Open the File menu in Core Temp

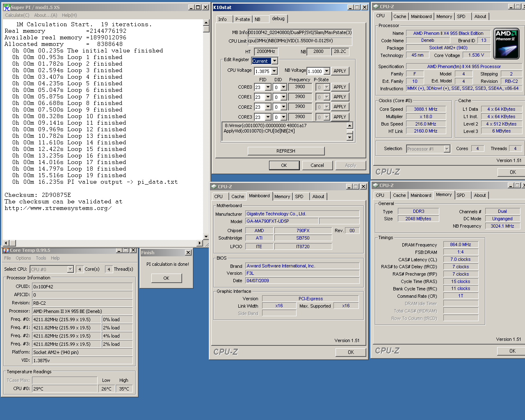tap(7, 258)
